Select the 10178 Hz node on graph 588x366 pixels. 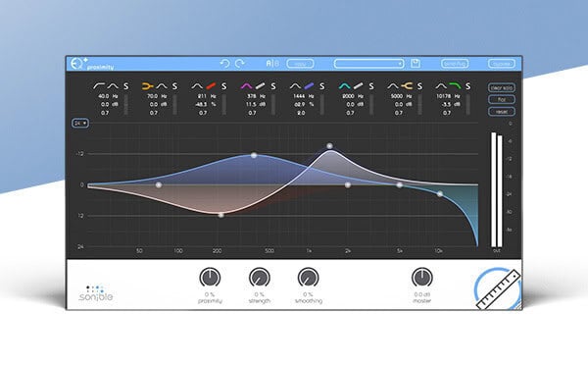click(x=440, y=194)
